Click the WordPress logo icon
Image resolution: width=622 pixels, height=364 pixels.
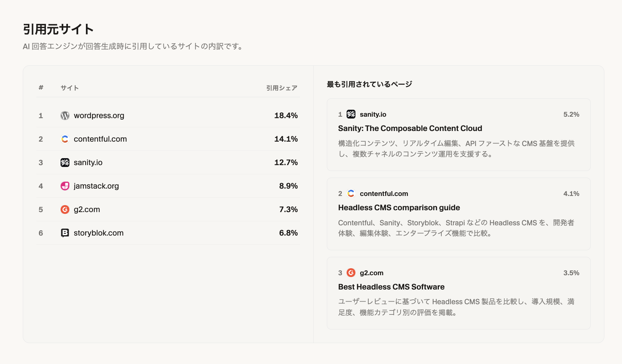65,116
